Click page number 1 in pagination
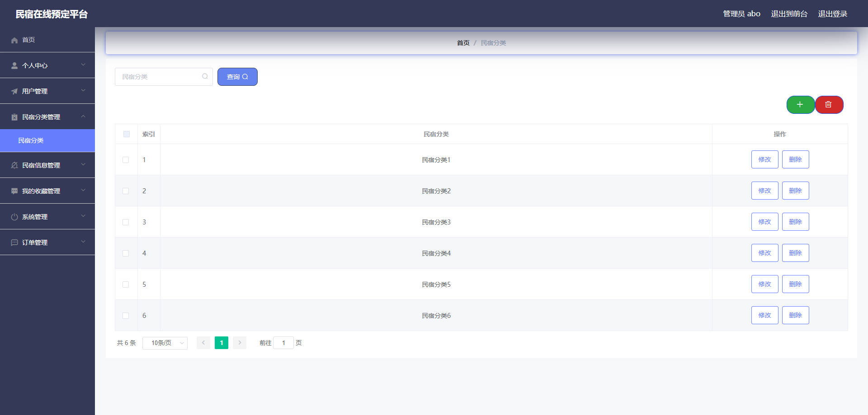Image resolution: width=868 pixels, height=415 pixels. click(222, 343)
